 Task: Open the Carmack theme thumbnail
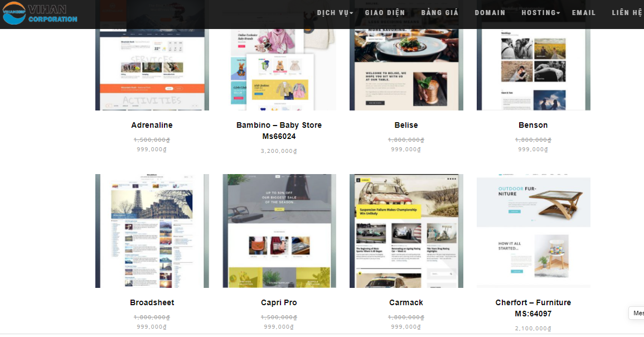(406, 231)
